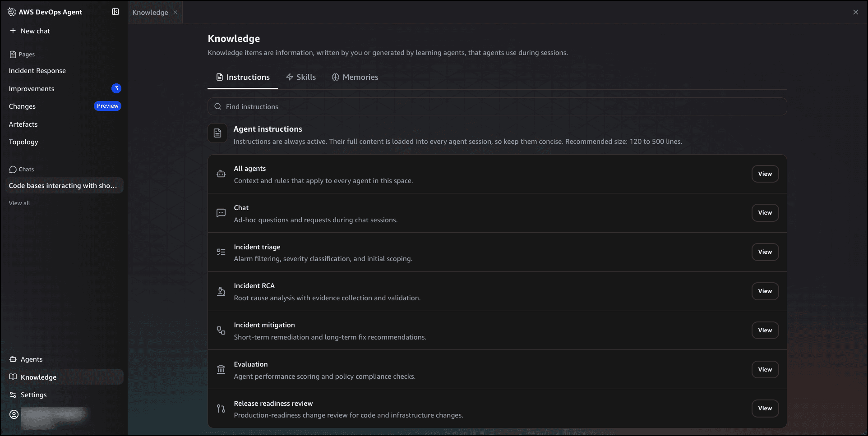Viewport: 868px width, 436px height.
Task: Click the Memories brain icon
Action: click(336, 77)
